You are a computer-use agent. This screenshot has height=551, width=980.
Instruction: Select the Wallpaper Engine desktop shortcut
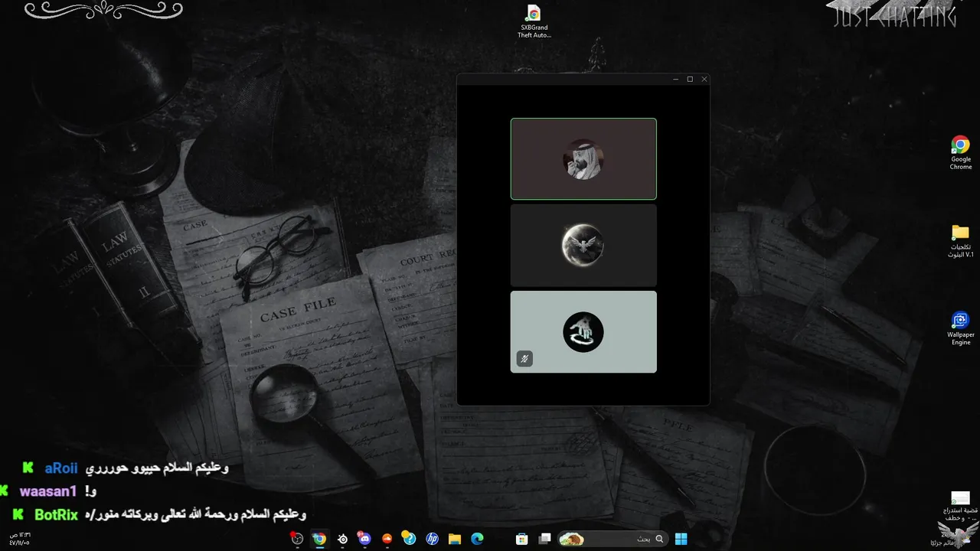pyautogui.click(x=961, y=328)
